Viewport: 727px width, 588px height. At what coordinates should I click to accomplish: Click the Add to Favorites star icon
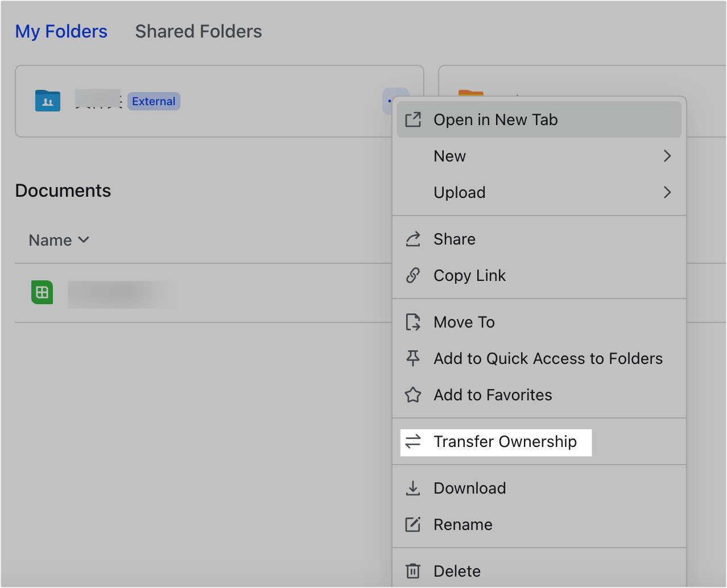(414, 395)
